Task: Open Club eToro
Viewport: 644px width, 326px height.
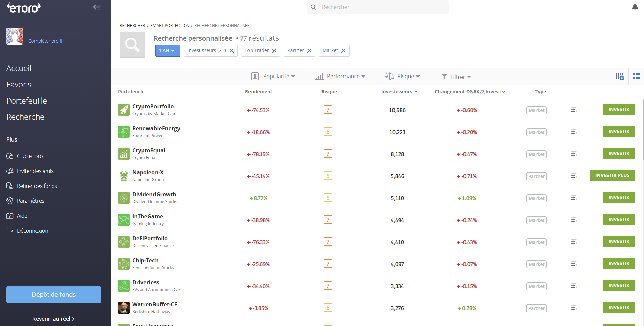Action: (25, 156)
